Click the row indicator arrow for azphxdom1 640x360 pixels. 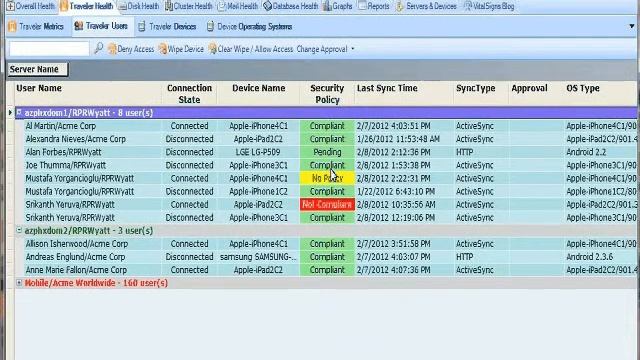pyautogui.click(x=10, y=112)
